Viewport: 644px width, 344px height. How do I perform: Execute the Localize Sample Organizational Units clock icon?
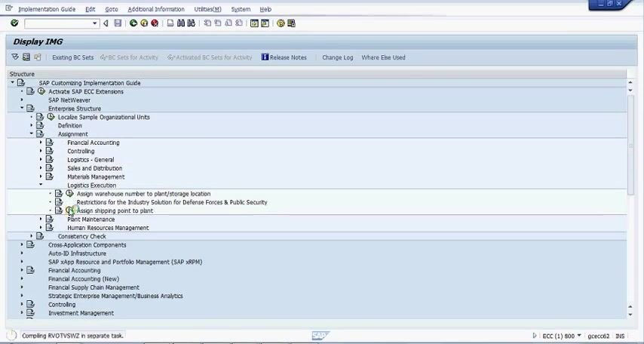[51, 117]
